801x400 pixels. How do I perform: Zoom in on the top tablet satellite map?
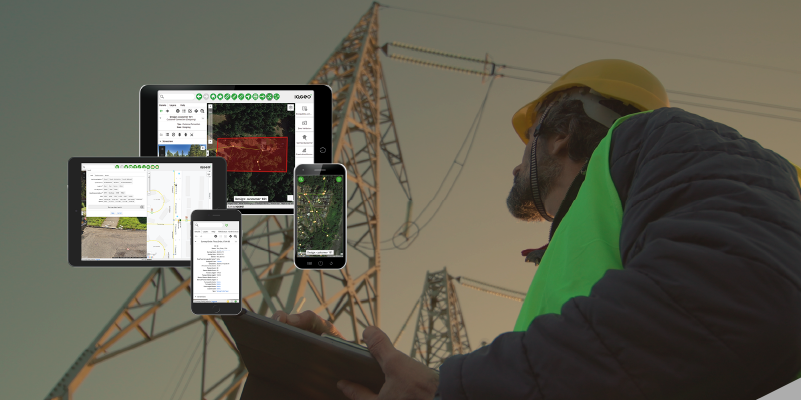(x=210, y=106)
